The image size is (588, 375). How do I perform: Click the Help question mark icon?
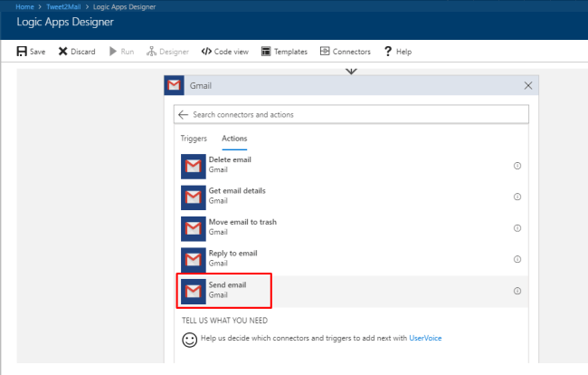388,52
